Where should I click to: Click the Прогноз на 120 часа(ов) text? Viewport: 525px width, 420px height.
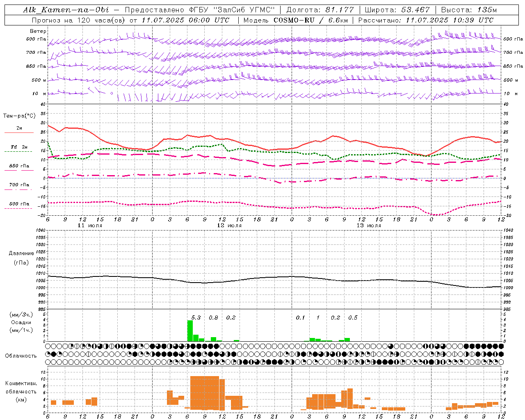79,20
